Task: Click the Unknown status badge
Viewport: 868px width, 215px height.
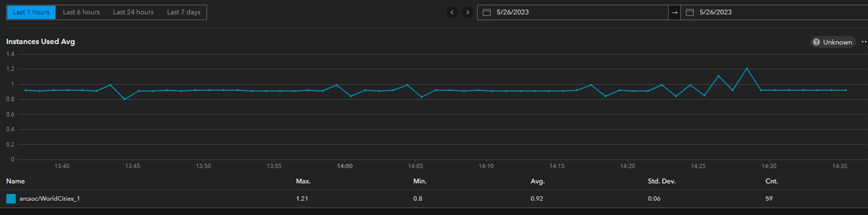Action: click(x=833, y=42)
